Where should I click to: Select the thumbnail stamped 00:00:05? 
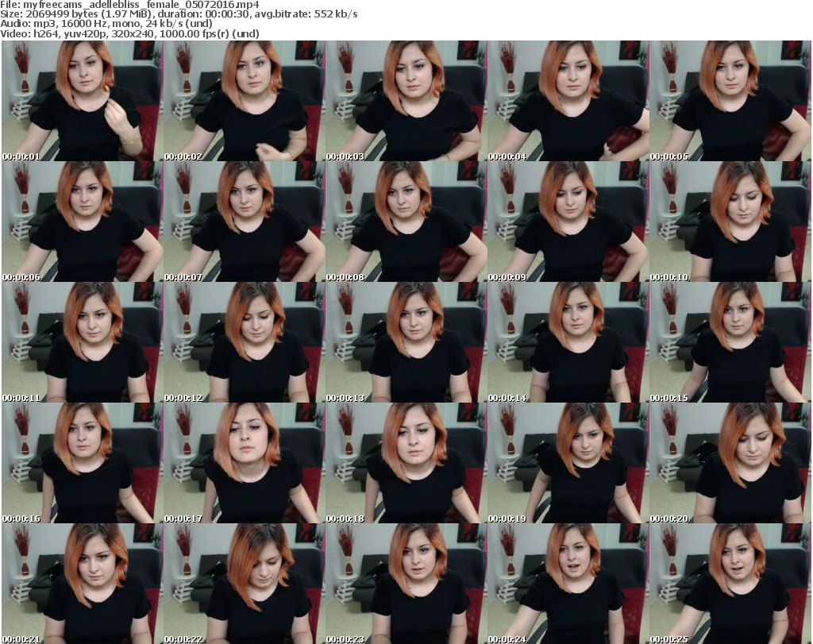point(730,101)
